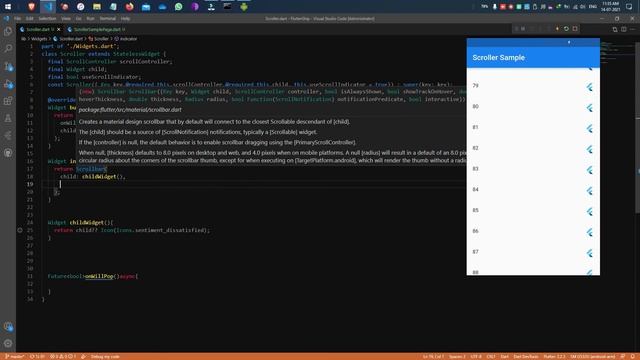Open the Testing flask view
Viewport: 640px width, 360px height.
coord(8,118)
